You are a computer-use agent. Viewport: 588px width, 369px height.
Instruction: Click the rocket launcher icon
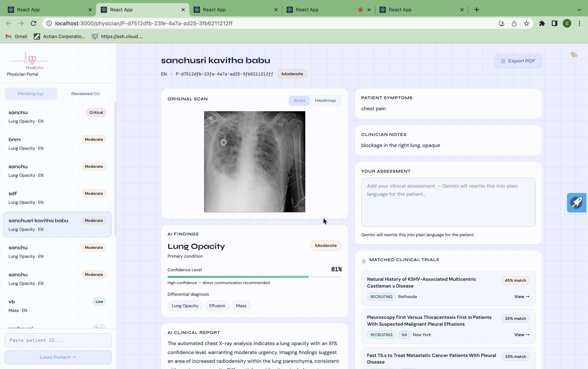coord(577,203)
